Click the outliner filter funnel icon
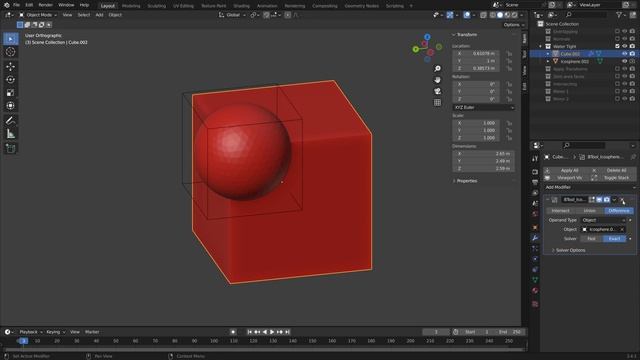The width and height of the screenshot is (640, 360). (x=619, y=15)
